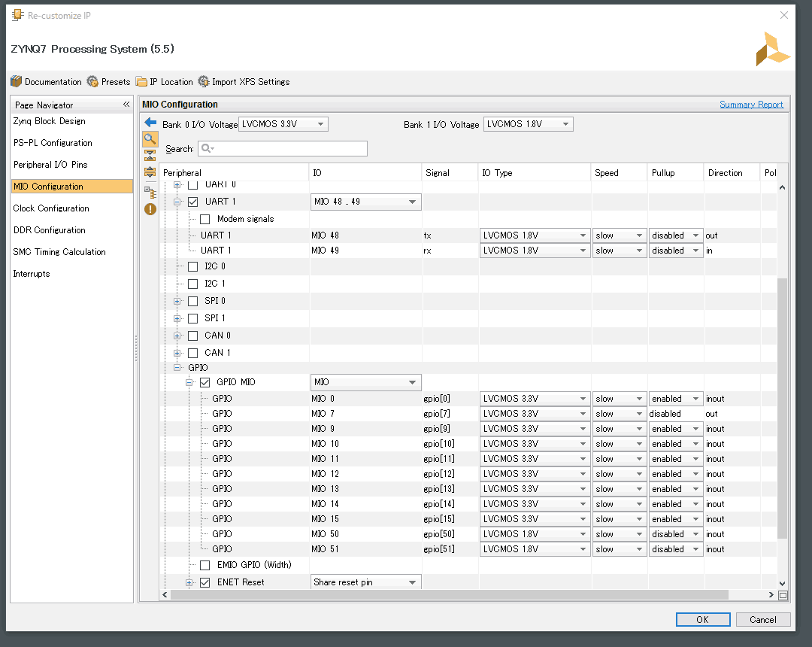Open SMC Timing Calculation page
The image size is (812, 647).
59,252
